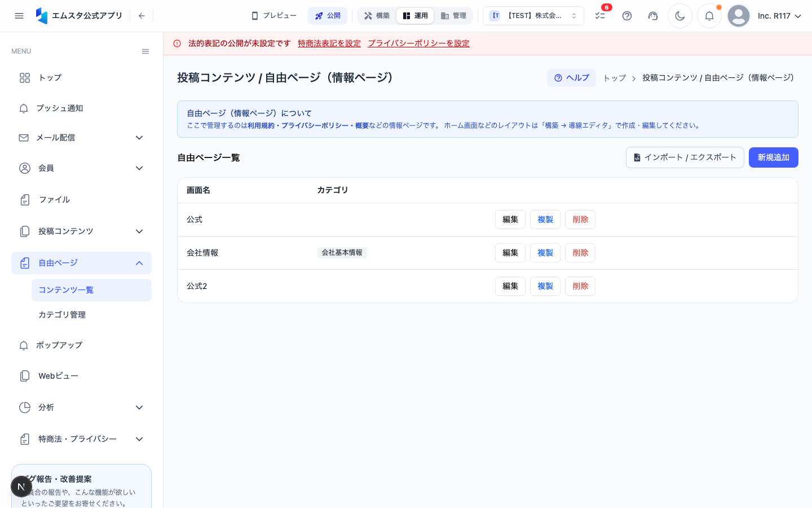
Task: Click the user avatar icon
Action: [x=739, y=16]
